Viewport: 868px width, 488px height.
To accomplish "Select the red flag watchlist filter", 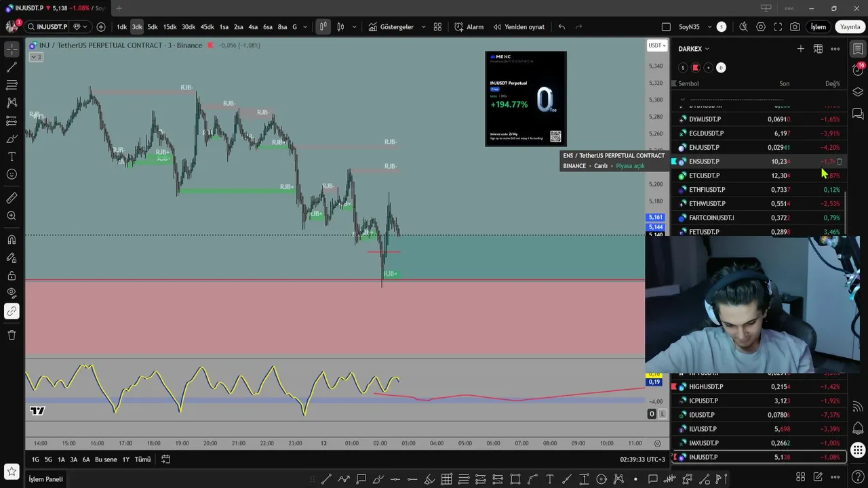I will [x=695, y=68].
